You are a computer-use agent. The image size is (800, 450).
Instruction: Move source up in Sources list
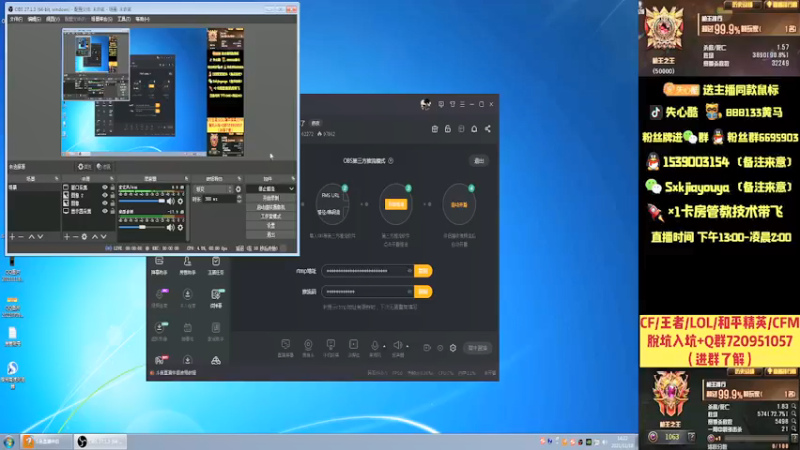tap(95, 237)
